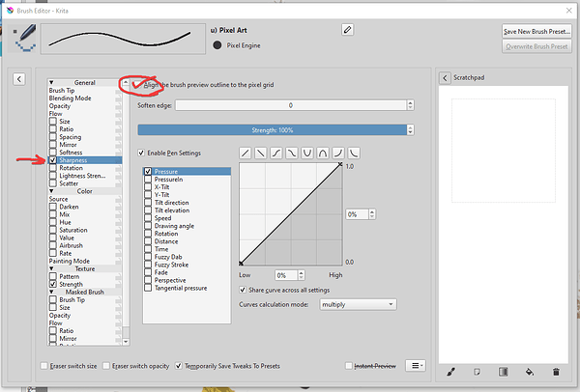The width and height of the screenshot is (580, 392).
Task: Select the arch-shaped curve preset
Action: point(323,153)
